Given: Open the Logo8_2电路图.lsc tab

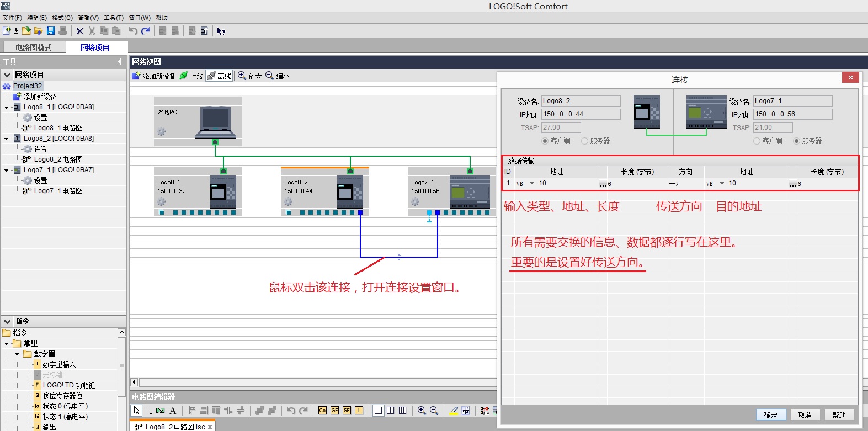Looking at the screenshot, I should tap(172, 427).
